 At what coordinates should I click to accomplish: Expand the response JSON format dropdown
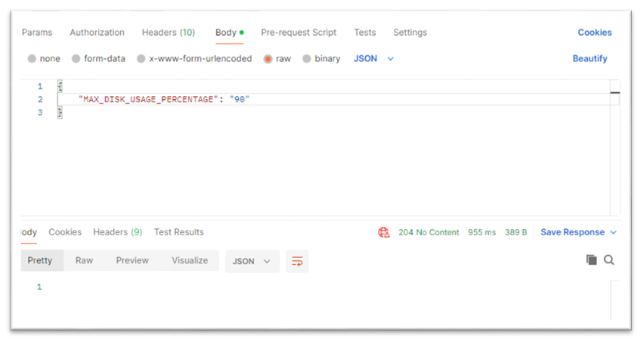pyautogui.click(x=252, y=261)
